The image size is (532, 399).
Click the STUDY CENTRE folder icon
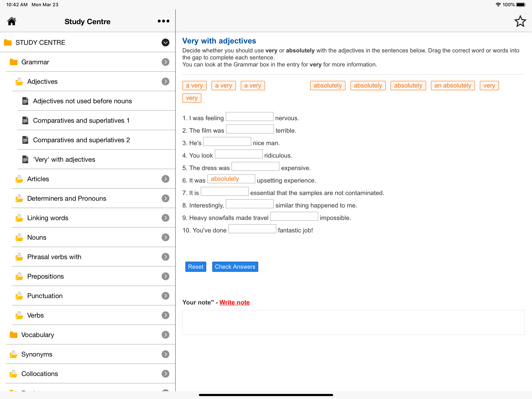coord(8,43)
